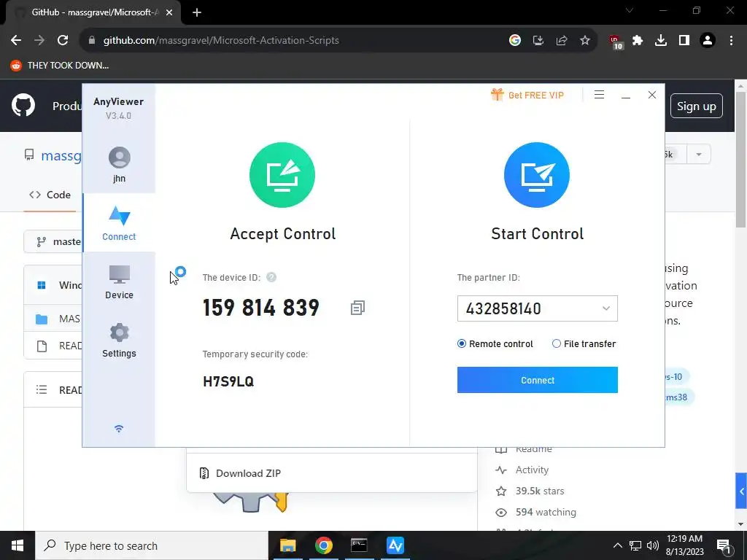Viewport: 747px width, 560px height.
Task: Expand the GitHub star dropdown arrow
Action: pos(698,155)
